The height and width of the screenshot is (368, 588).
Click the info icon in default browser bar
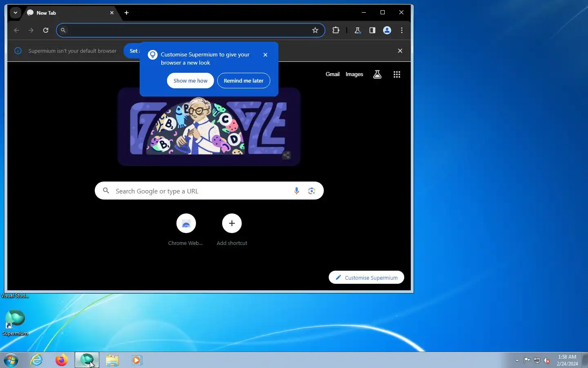click(18, 51)
